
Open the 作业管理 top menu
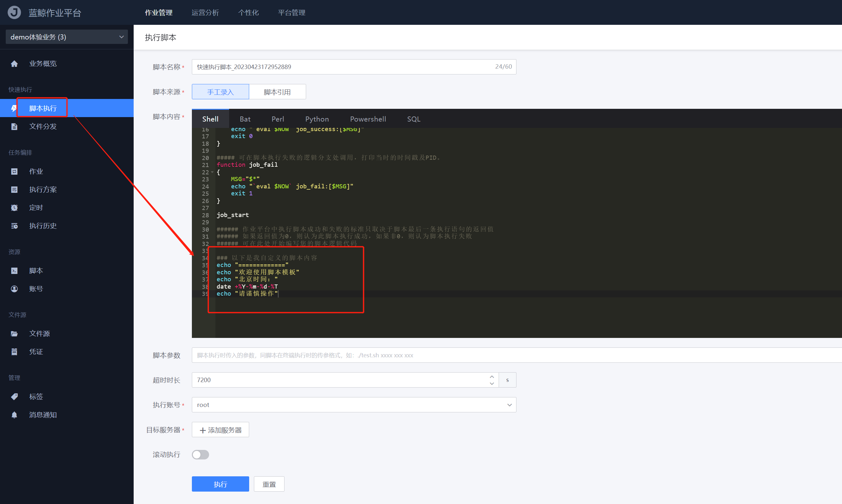pyautogui.click(x=158, y=12)
